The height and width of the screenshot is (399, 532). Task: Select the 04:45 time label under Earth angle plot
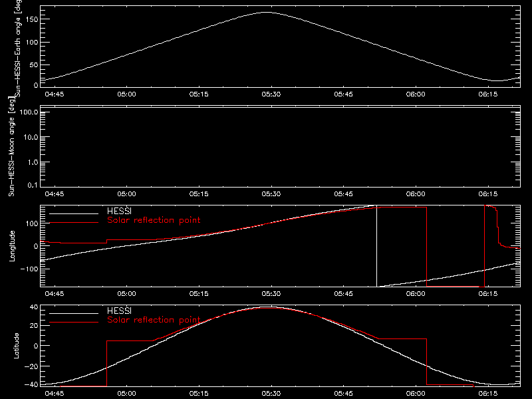coord(55,94)
